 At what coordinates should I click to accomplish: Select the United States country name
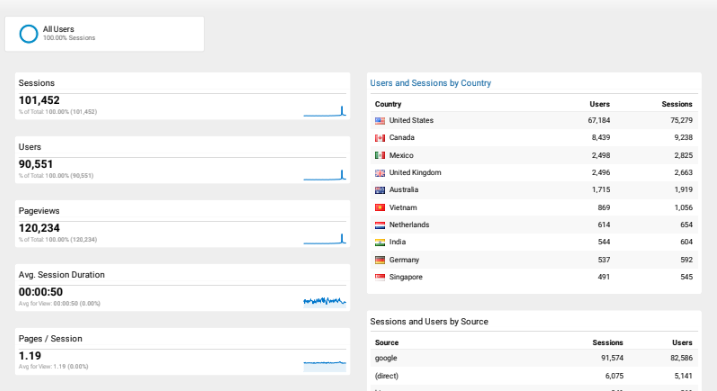411,120
